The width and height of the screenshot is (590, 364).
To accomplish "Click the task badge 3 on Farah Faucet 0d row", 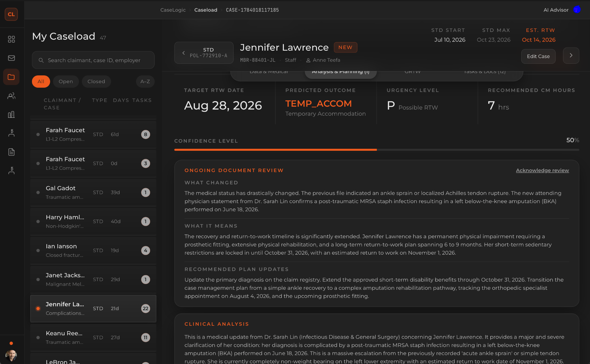I will [x=145, y=163].
